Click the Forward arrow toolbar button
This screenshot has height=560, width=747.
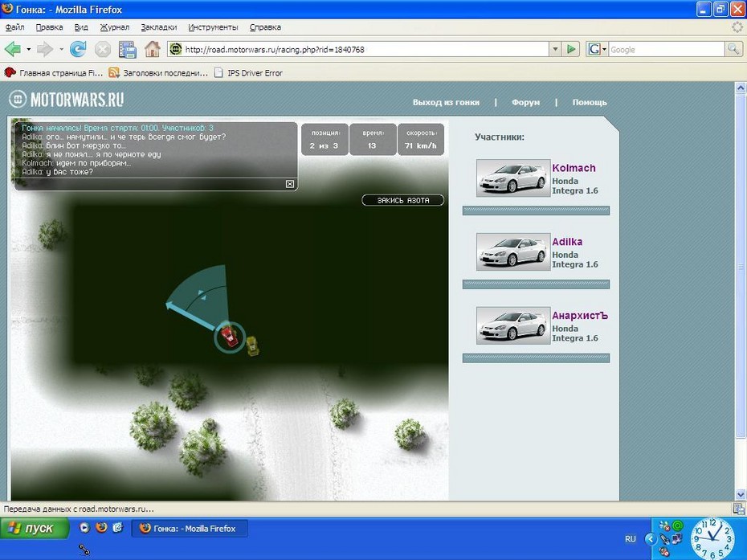click(x=45, y=49)
